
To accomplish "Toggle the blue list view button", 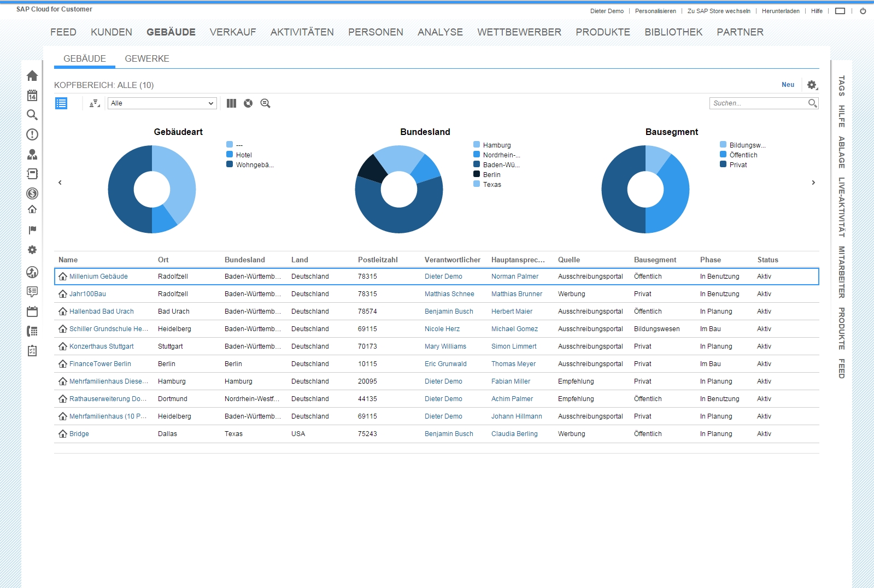I will [x=61, y=103].
